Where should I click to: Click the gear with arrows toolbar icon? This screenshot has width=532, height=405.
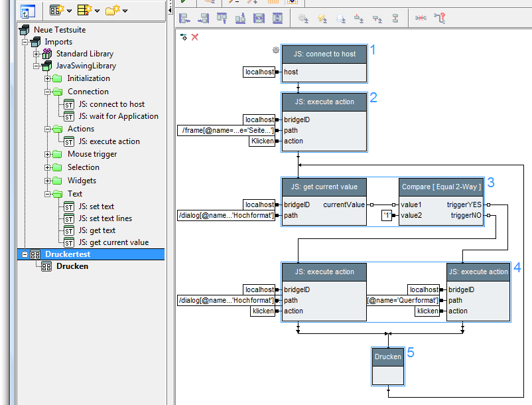coord(303,19)
